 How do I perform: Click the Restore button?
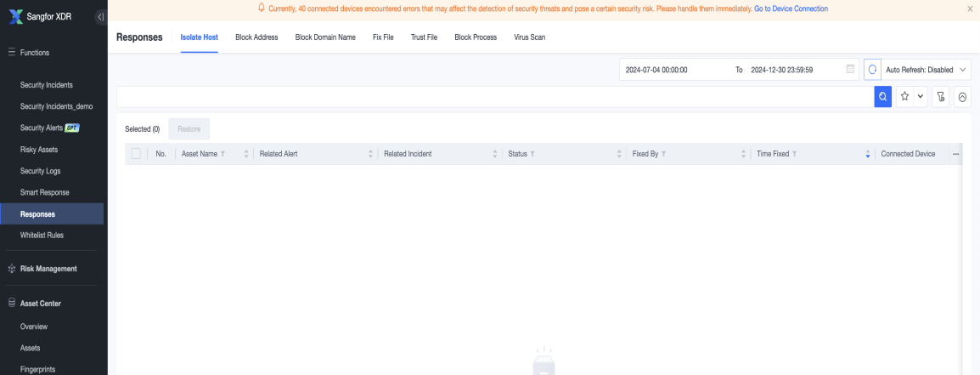click(x=189, y=129)
